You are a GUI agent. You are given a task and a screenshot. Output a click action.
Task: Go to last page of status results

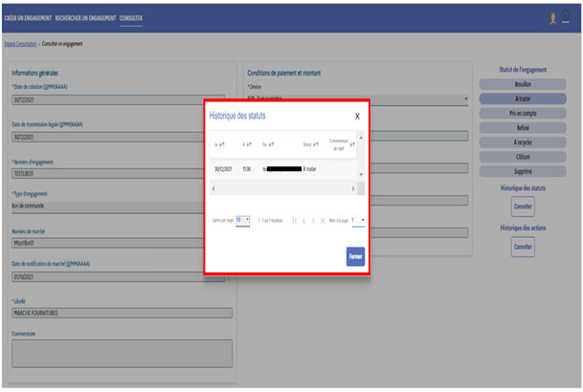[323, 221]
